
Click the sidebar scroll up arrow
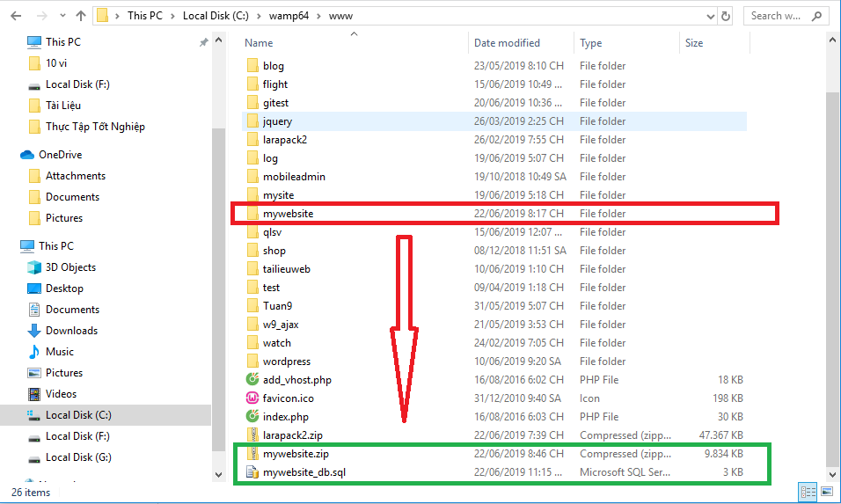click(218, 40)
